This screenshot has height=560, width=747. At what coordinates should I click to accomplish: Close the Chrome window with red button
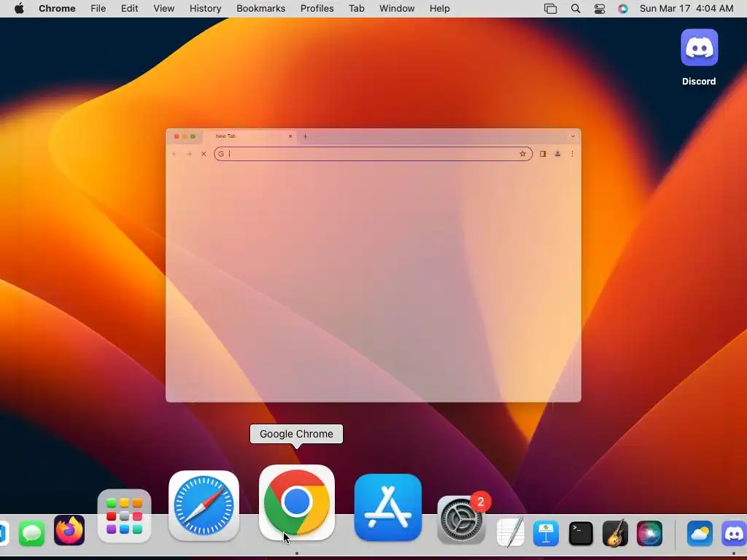coord(177,136)
